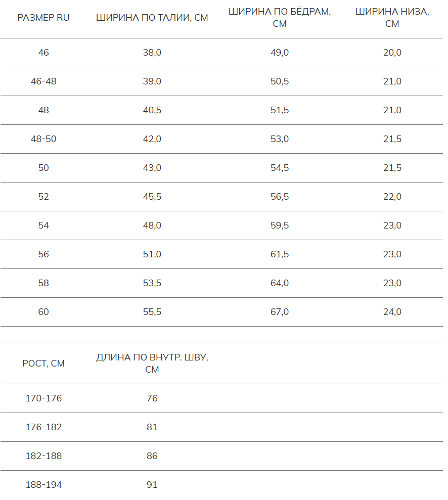Select bottom width value 24,0
Screen dimensions: 448x500
392,312
